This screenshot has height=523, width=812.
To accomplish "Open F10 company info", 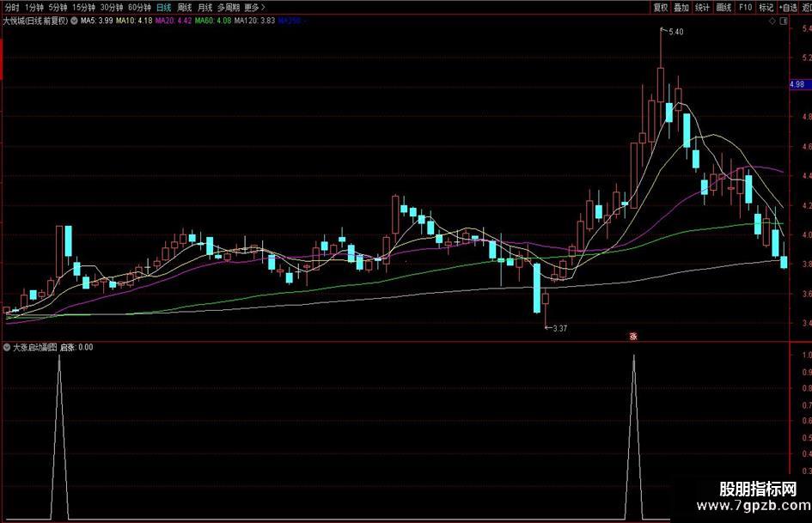I will (745, 7).
